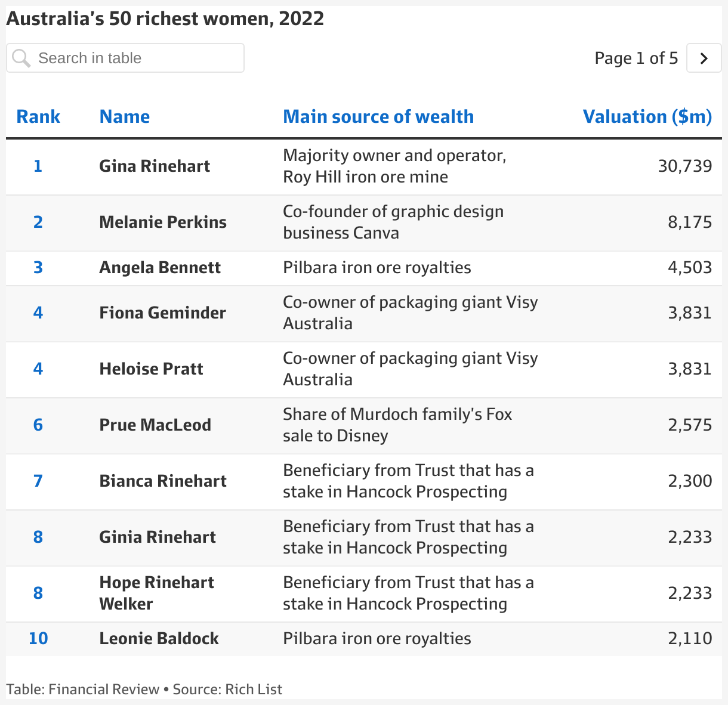Select the name Gina Rinehart
This screenshot has height=705, width=728.
(x=155, y=166)
